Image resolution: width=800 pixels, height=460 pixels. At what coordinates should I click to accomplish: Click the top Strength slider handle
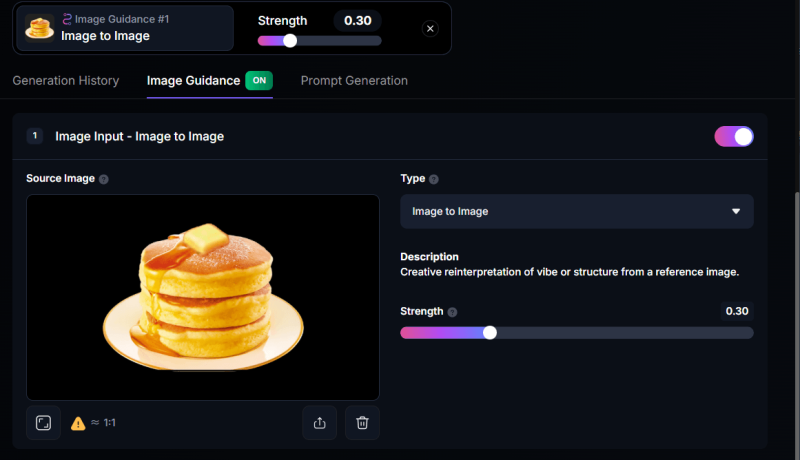(290, 41)
